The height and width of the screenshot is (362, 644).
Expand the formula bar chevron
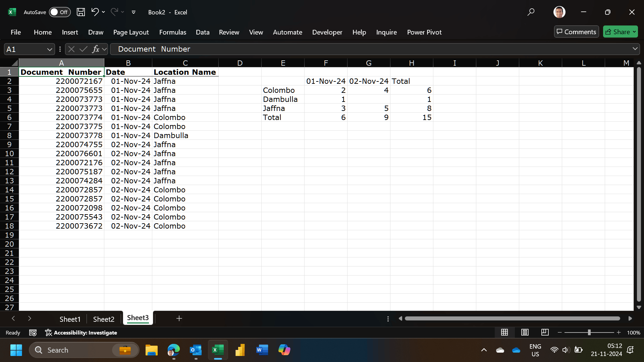point(635,49)
